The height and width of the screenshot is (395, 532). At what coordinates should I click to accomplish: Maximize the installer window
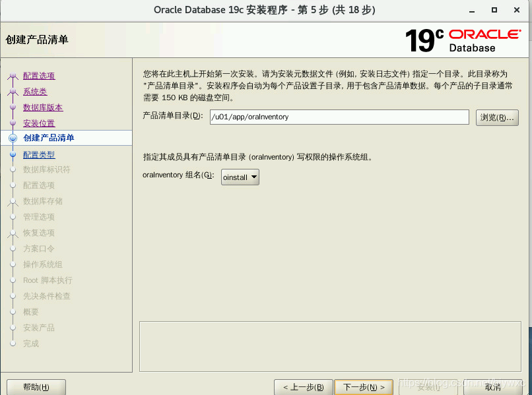point(494,10)
